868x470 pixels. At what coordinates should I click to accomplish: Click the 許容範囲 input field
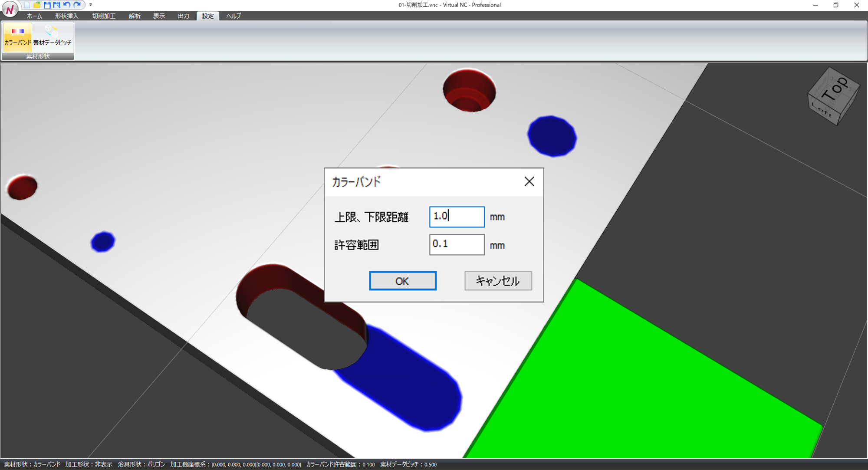click(457, 245)
